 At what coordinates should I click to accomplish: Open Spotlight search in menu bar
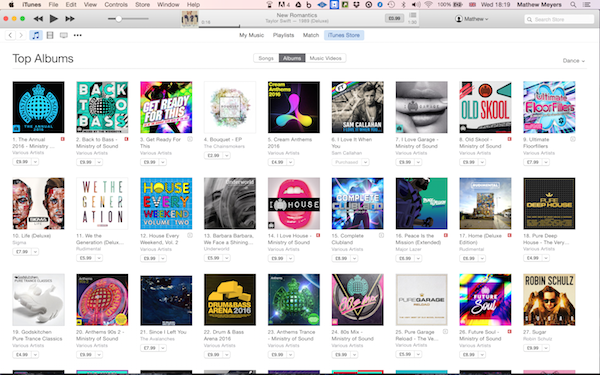coord(573,5)
